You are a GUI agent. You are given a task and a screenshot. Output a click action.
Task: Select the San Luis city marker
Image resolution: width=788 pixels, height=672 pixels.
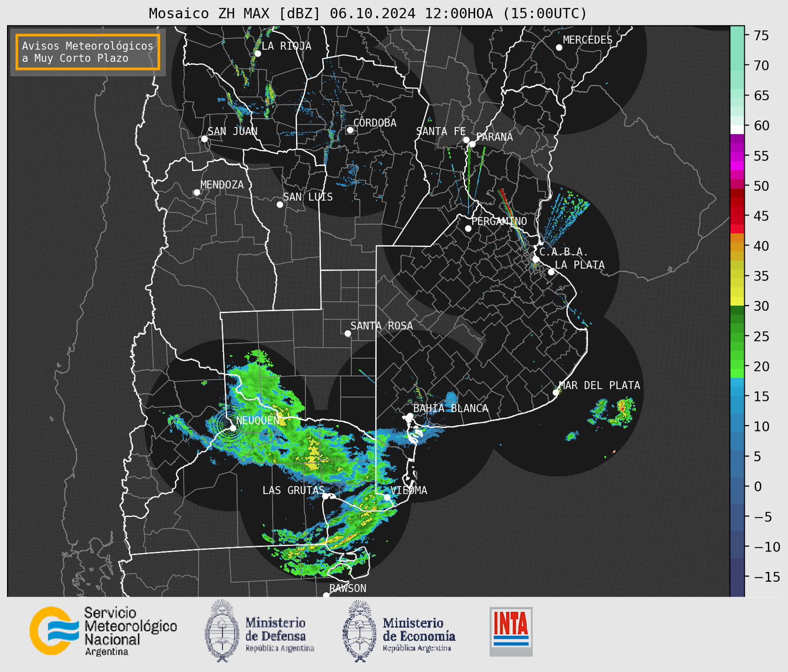point(280,205)
